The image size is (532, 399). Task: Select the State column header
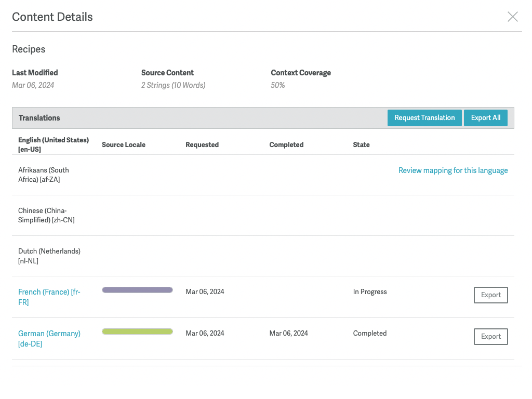(x=361, y=145)
